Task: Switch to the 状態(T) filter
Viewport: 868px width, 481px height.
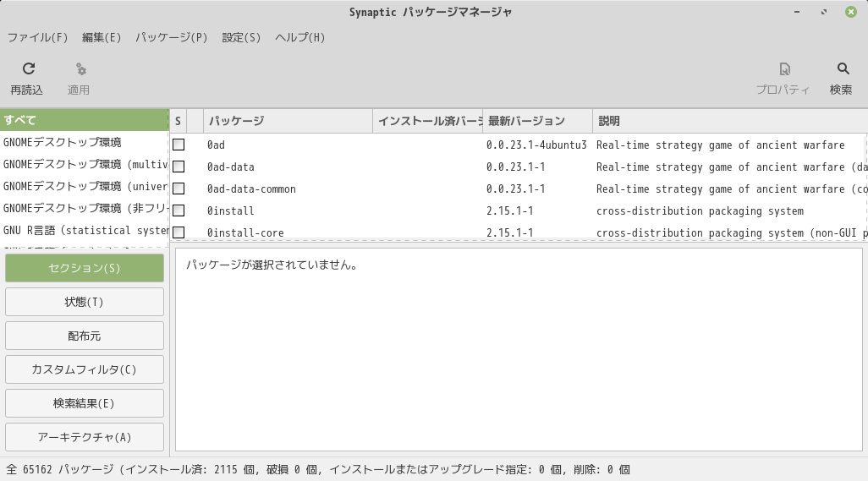Action: [85, 302]
